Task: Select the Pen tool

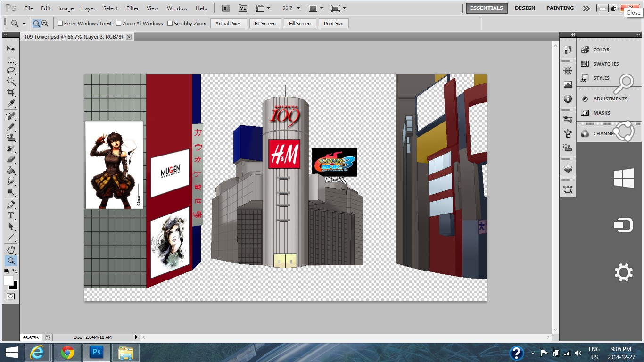Action: point(11,205)
